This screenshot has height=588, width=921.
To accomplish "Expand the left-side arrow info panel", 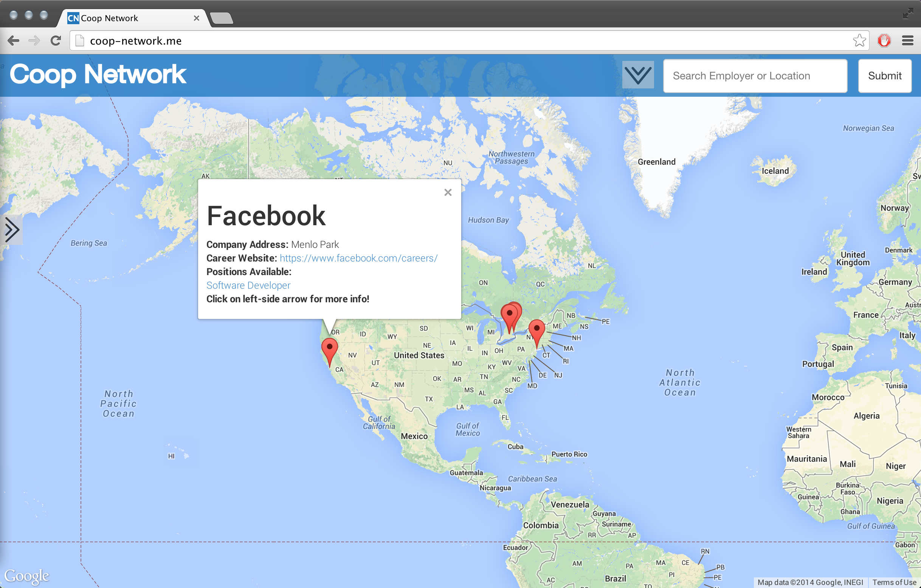I will (x=12, y=230).
